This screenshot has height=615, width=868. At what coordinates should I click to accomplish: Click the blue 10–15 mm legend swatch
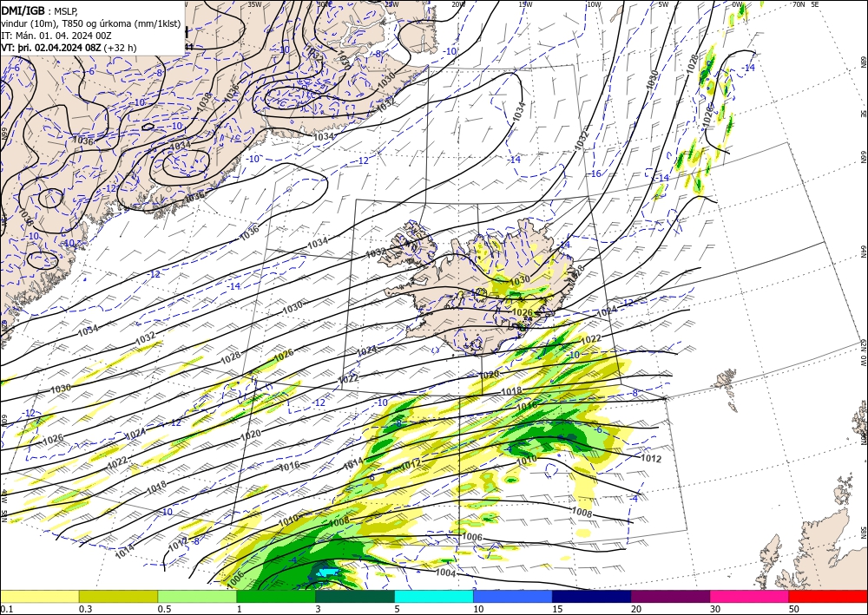[x=513, y=596]
